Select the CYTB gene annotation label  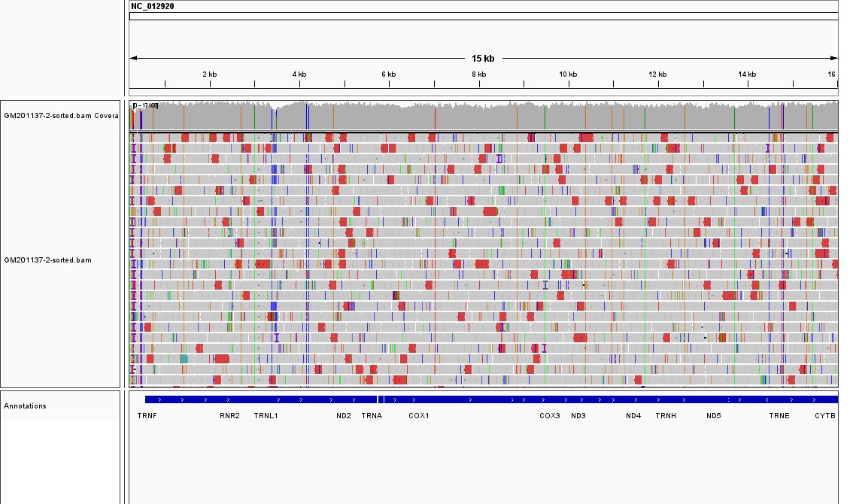[824, 415]
